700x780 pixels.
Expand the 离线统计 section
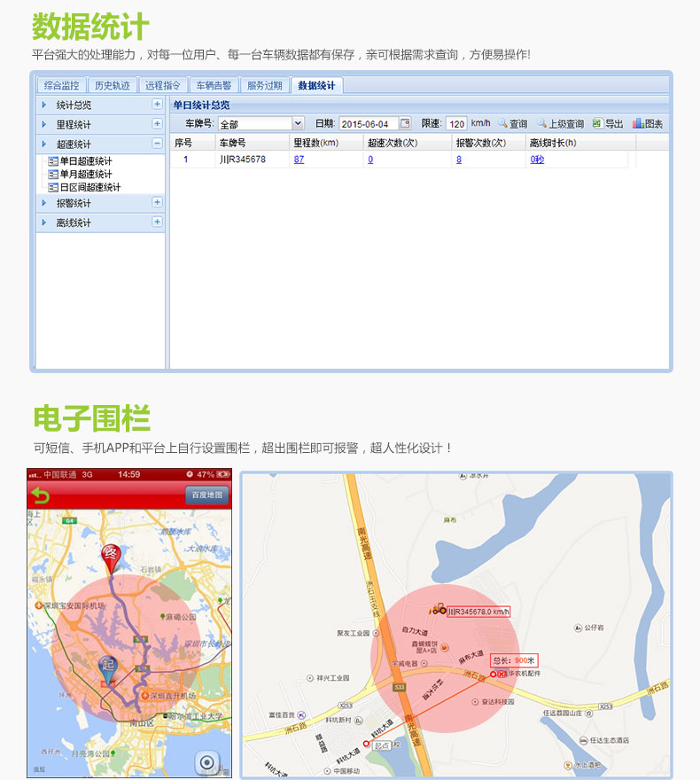157,222
